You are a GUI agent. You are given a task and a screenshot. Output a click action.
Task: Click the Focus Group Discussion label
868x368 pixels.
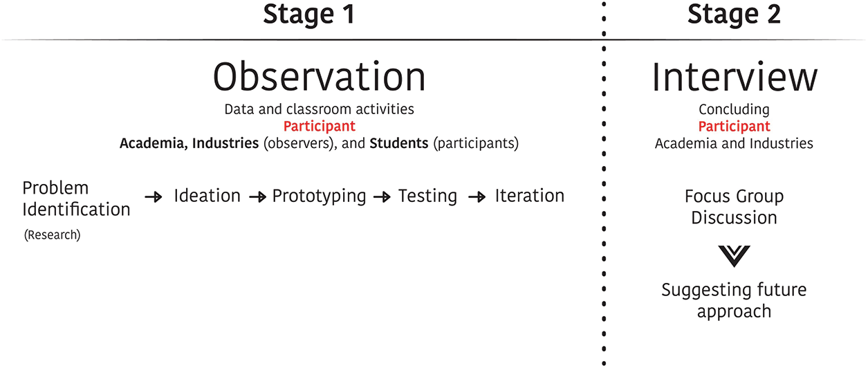click(x=734, y=207)
